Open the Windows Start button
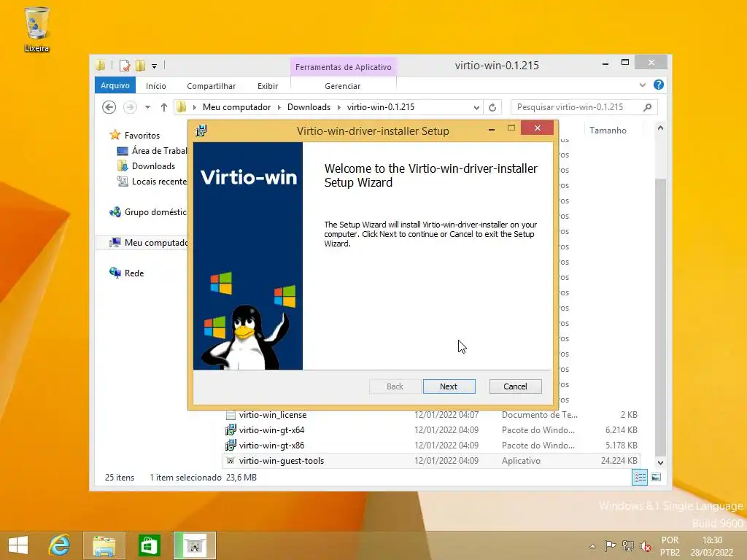747x560 pixels. pyautogui.click(x=18, y=545)
